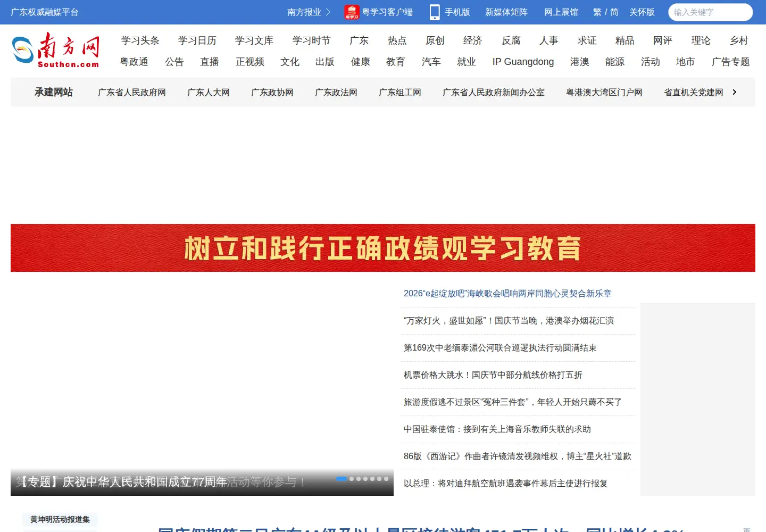Open 粤政通 in second nav row
The height and width of the screenshot is (532, 766).
(x=134, y=62)
